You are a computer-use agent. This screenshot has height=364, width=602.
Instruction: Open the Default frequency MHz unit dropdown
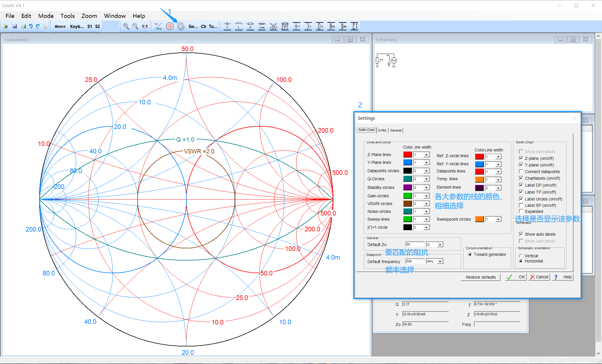[x=440, y=262]
